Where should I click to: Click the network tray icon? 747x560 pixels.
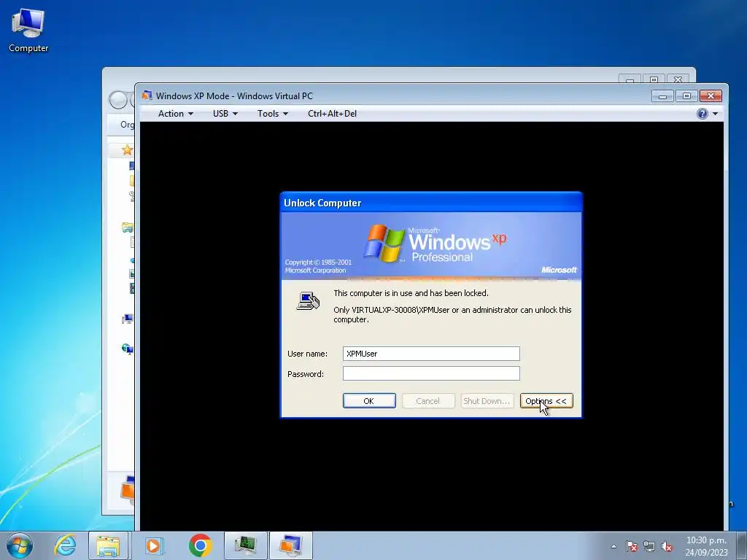click(649, 546)
